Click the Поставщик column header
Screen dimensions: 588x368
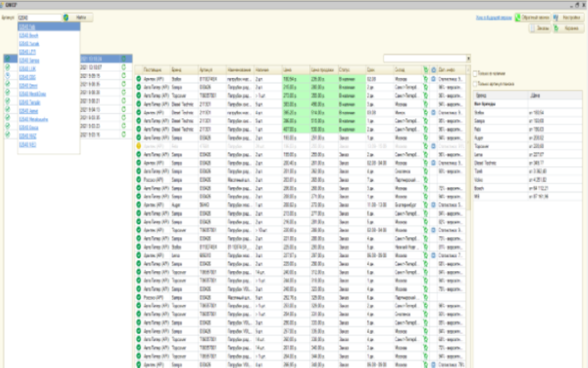point(155,69)
